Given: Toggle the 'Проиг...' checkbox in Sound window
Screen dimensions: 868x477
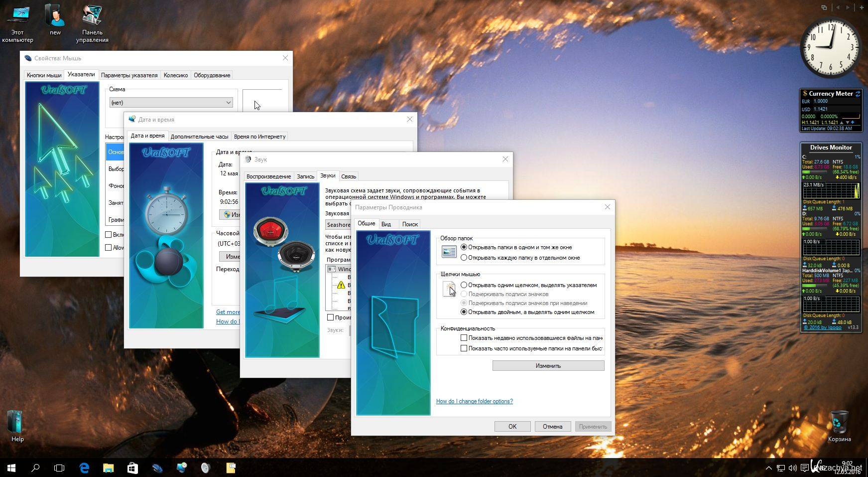Looking at the screenshot, I should [330, 317].
